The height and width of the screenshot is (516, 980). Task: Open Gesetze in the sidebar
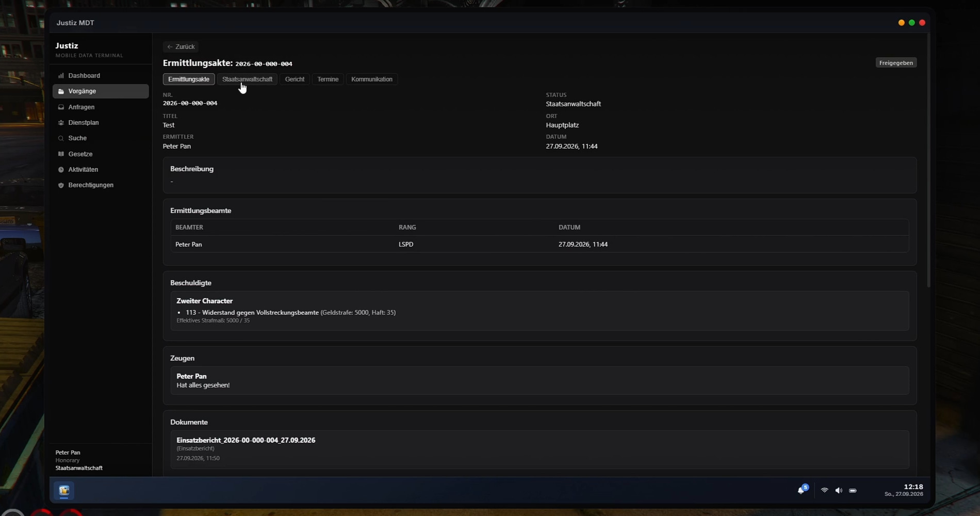coord(101,154)
